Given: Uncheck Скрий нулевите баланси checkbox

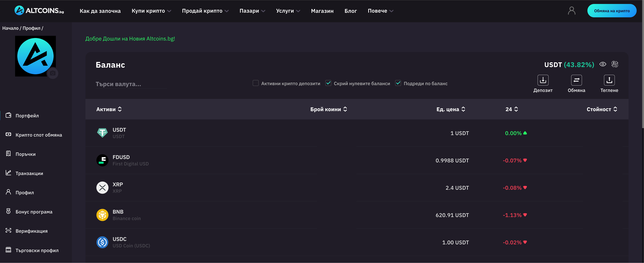Looking at the screenshot, I should [328, 83].
